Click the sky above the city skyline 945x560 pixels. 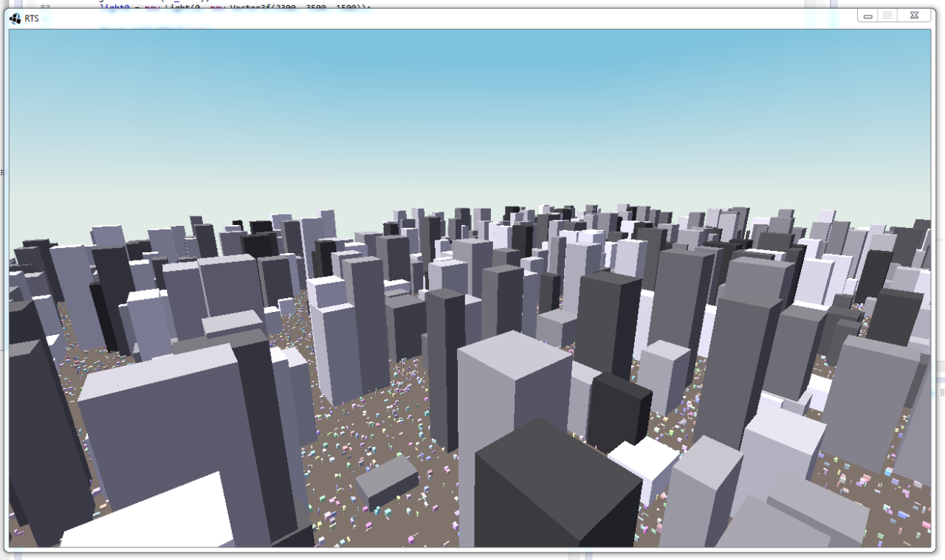point(472,111)
